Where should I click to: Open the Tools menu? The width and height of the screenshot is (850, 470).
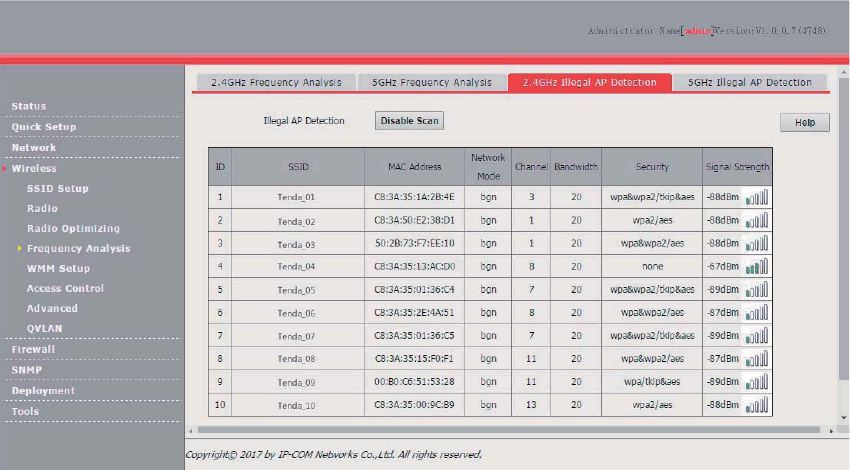pos(25,411)
